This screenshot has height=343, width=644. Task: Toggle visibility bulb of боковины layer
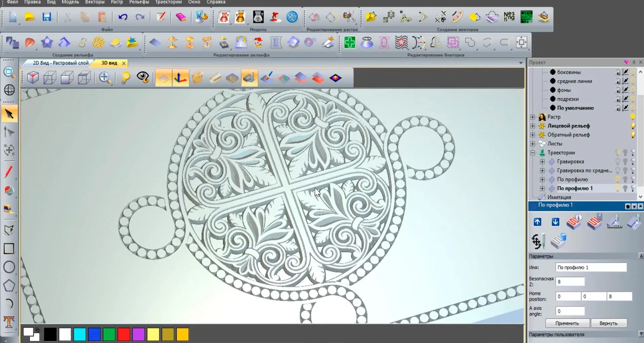[633, 72]
